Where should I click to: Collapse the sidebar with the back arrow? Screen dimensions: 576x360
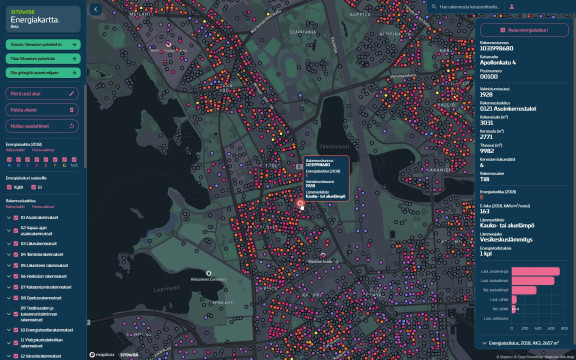point(96,10)
